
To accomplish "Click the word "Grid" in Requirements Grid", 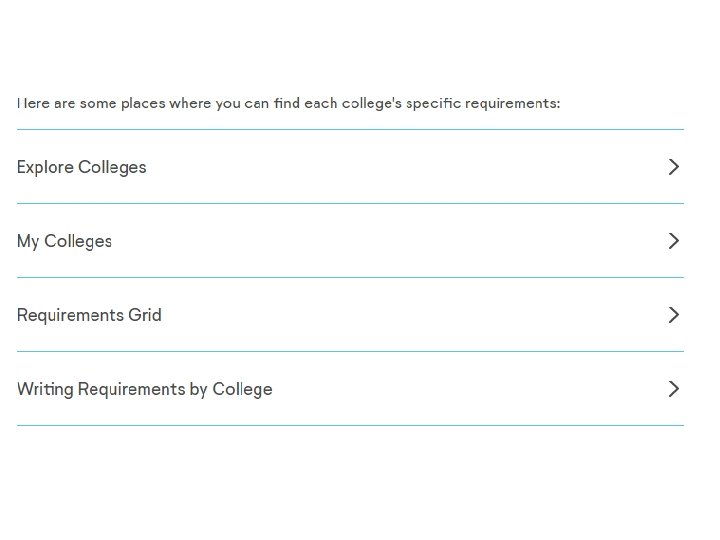I will pos(145,315).
